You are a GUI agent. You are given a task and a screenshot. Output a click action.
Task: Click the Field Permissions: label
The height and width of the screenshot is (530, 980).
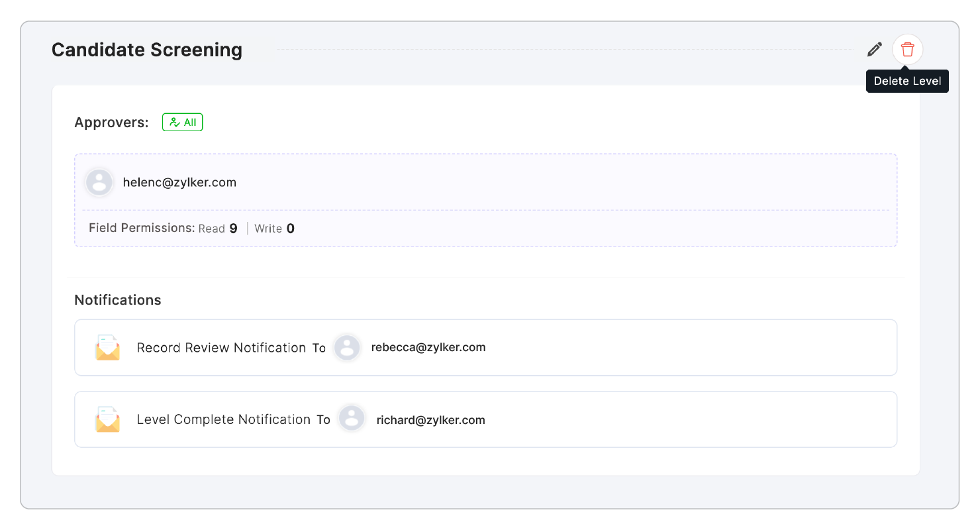[142, 228]
